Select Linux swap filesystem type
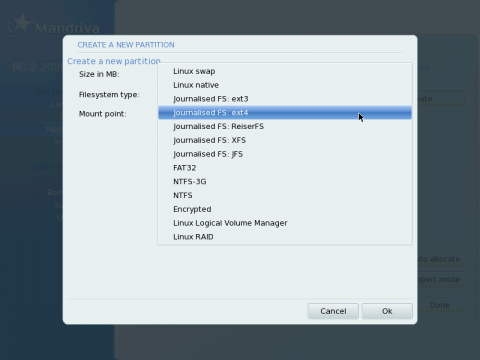 pyautogui.click(x=285, y=71)
